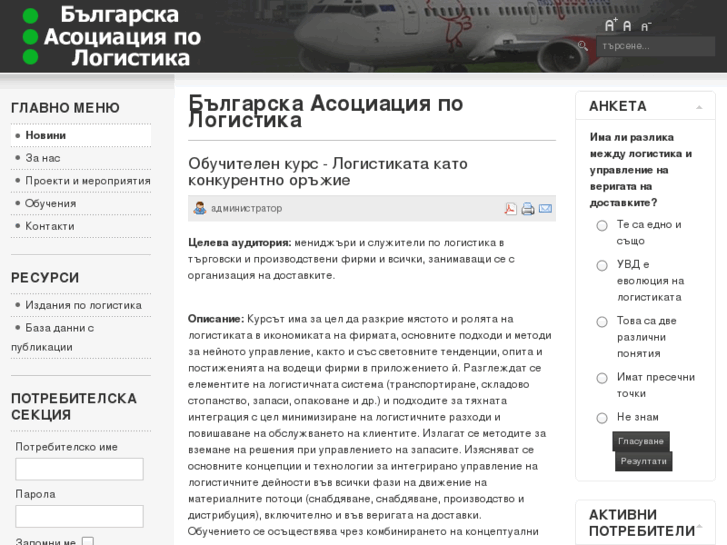Click the search magnifier icon
727x545 pixels.
point(583,46)
